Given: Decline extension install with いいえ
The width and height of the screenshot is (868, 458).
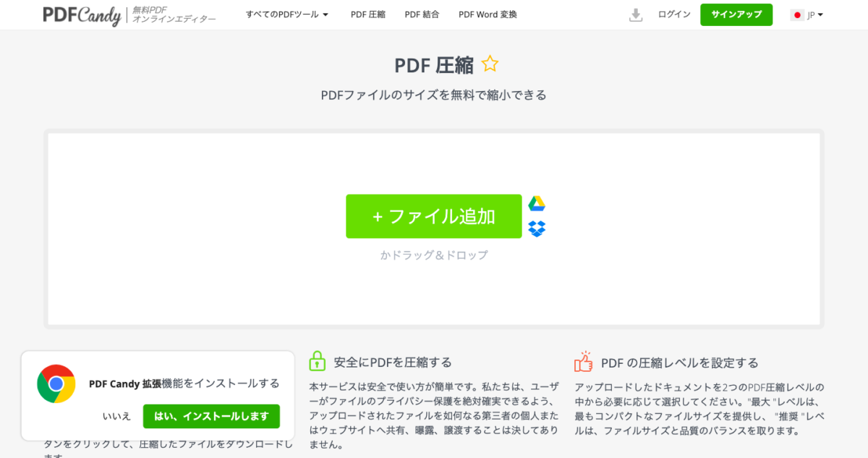Looking at the screenshot, I should pyautogui.click(x=116, y=416).
